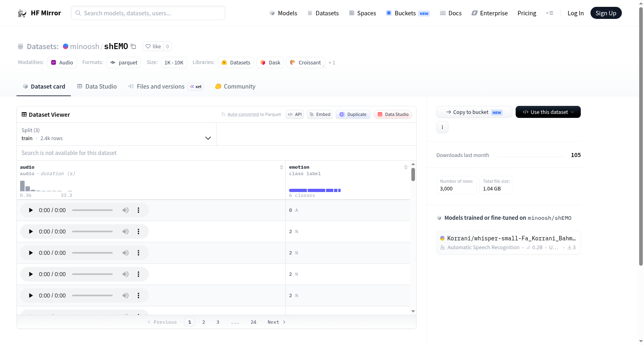Image resolution: width=644 pixels, height=345 pixels.
Task: Play audio in the fifth row
Action: pos(31,295)
